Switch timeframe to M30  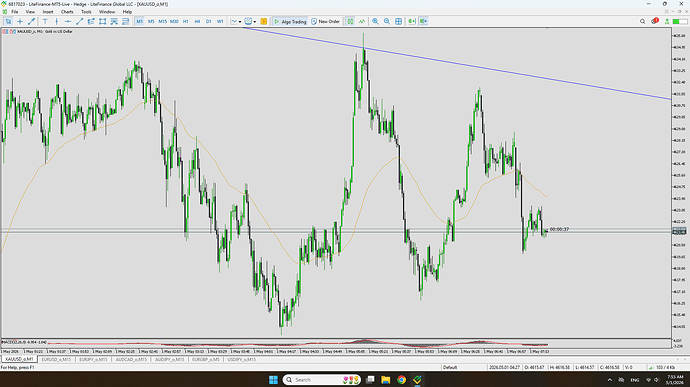[x=174, y=21]
